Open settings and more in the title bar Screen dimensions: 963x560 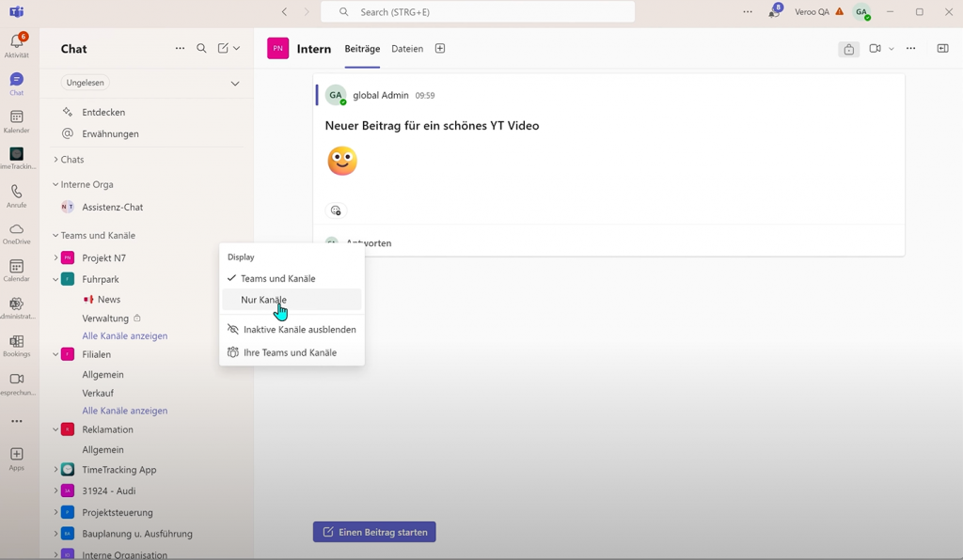point(748,11)
